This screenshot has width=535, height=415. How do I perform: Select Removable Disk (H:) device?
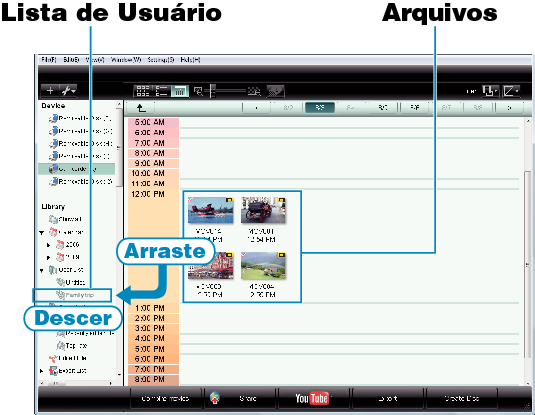point(81,144)
